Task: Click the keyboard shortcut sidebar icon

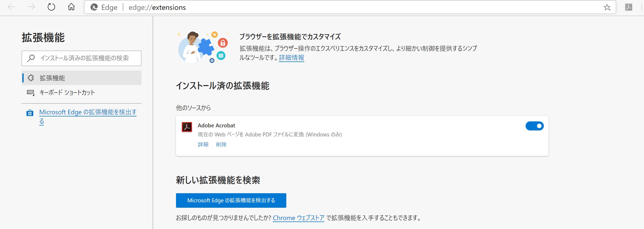Action: pyautogui.click(x=31, y=93)
